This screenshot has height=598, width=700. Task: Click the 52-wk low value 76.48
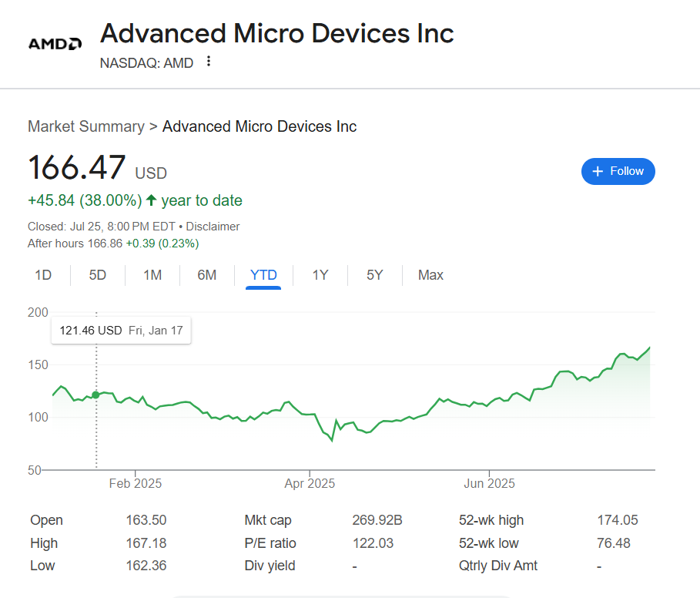pyautogui.click(x=614, y=543)
